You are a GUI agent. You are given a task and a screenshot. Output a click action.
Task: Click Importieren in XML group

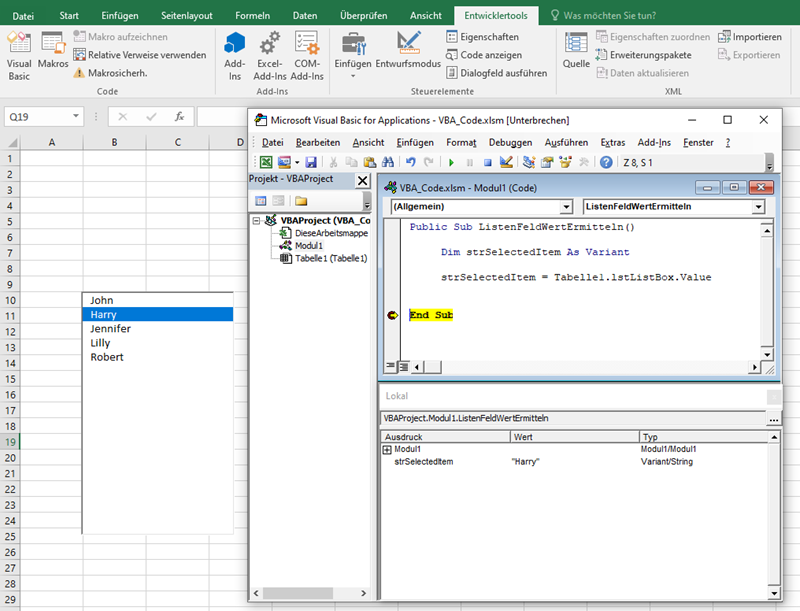tap(749, 37)
